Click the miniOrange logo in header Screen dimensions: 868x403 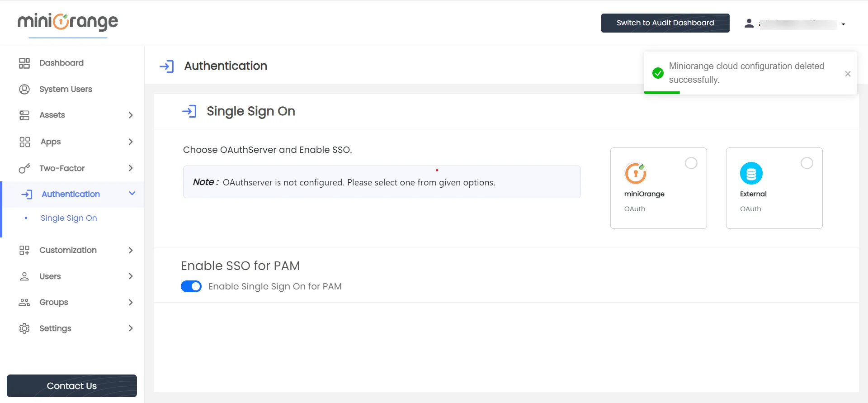coord(68,23)
